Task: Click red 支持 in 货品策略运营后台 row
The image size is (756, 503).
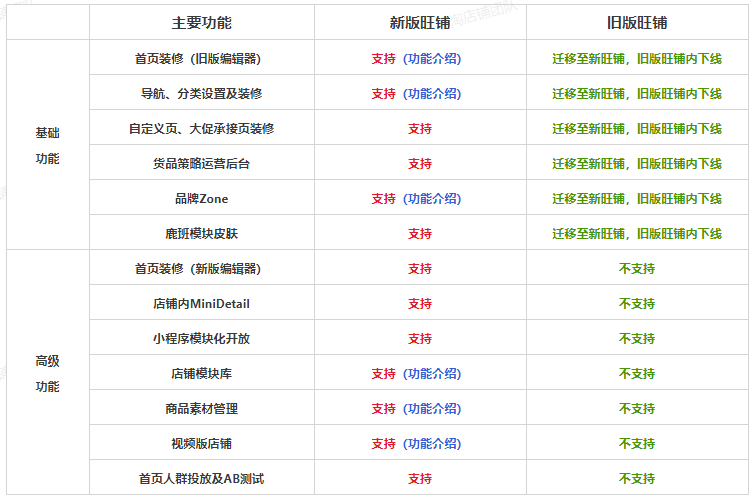Action: 420,164
